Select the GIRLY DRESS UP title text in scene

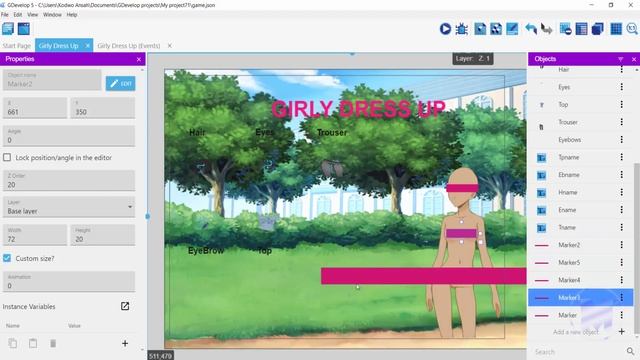coord(358,109)
